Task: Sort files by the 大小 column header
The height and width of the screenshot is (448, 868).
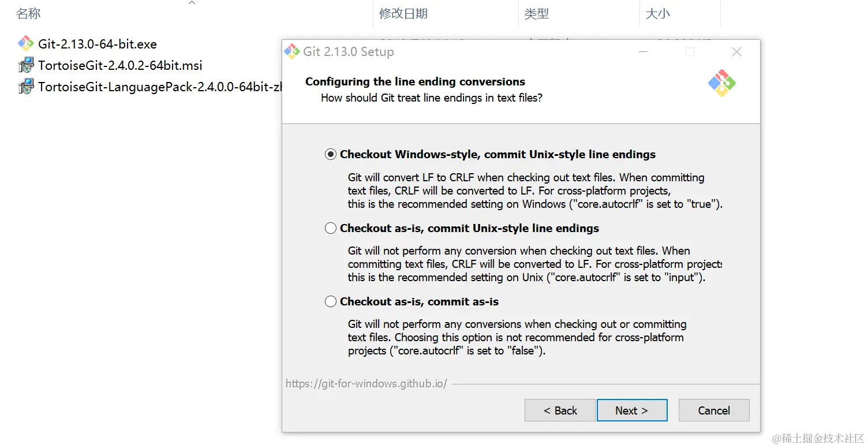Action: point(657,13)
